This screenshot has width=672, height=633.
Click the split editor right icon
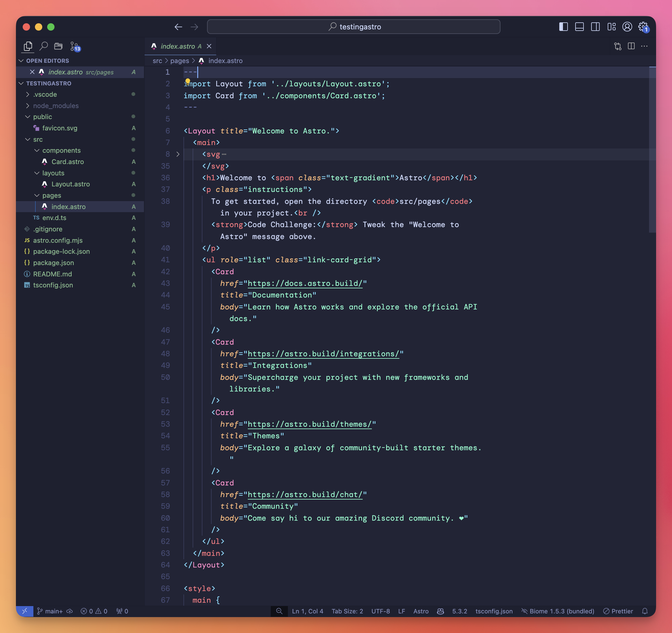coord(631,46)
